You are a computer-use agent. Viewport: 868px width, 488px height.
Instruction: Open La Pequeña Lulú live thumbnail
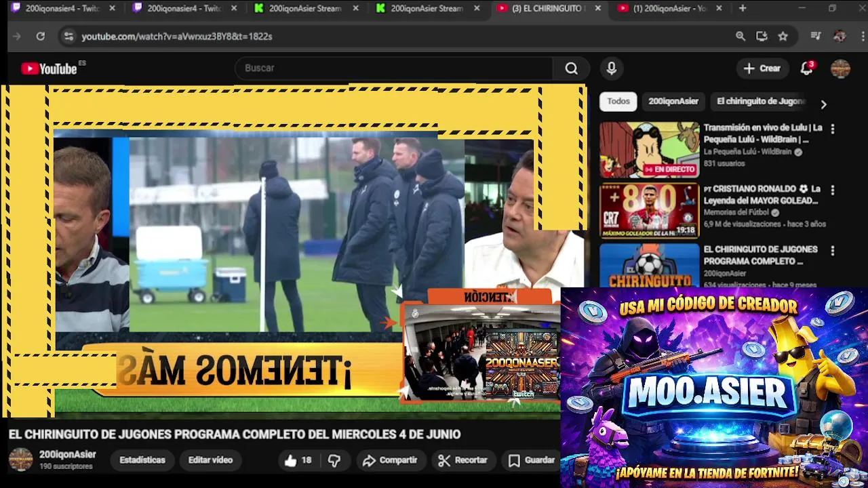tap(649, 150)
